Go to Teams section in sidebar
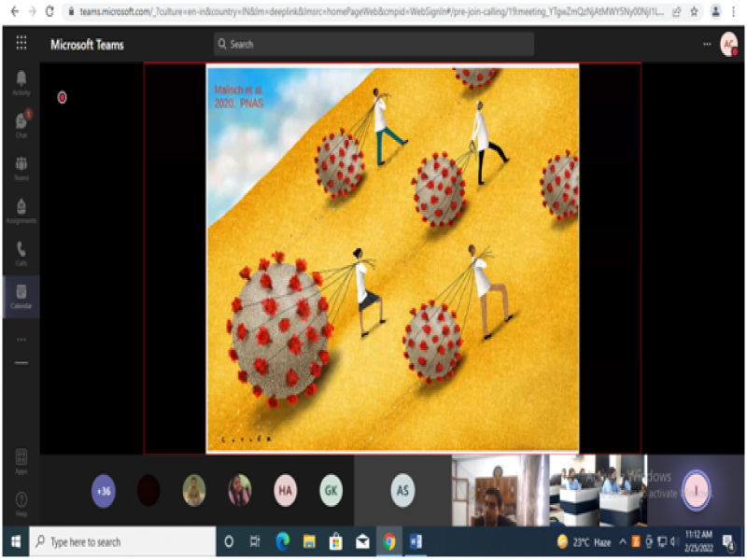 [x=21, y=167]
